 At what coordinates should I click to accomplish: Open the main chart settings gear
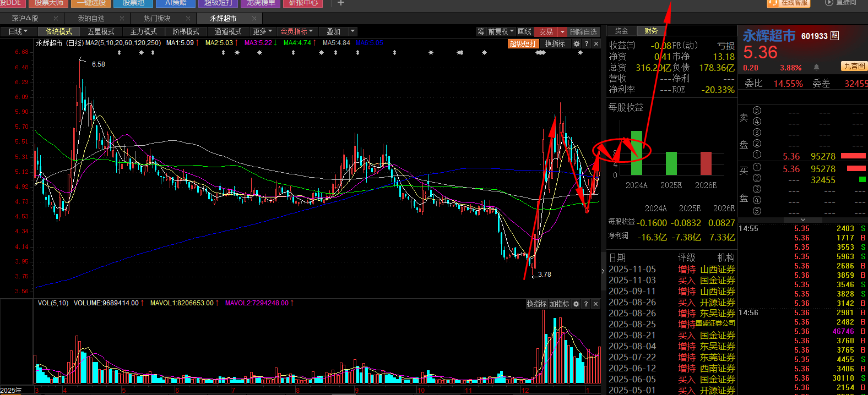pyautogui.click(x=577, y=43)
